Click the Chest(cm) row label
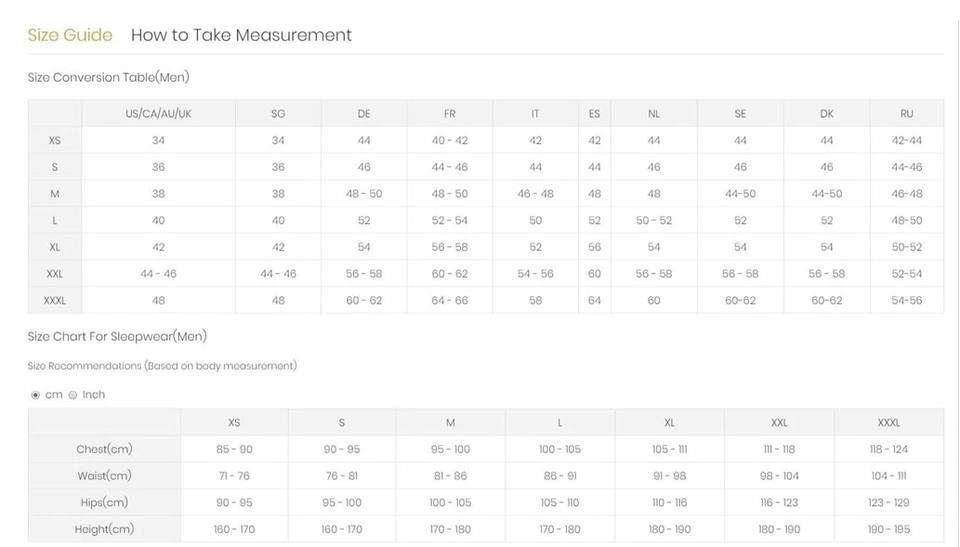 [104, 449]
